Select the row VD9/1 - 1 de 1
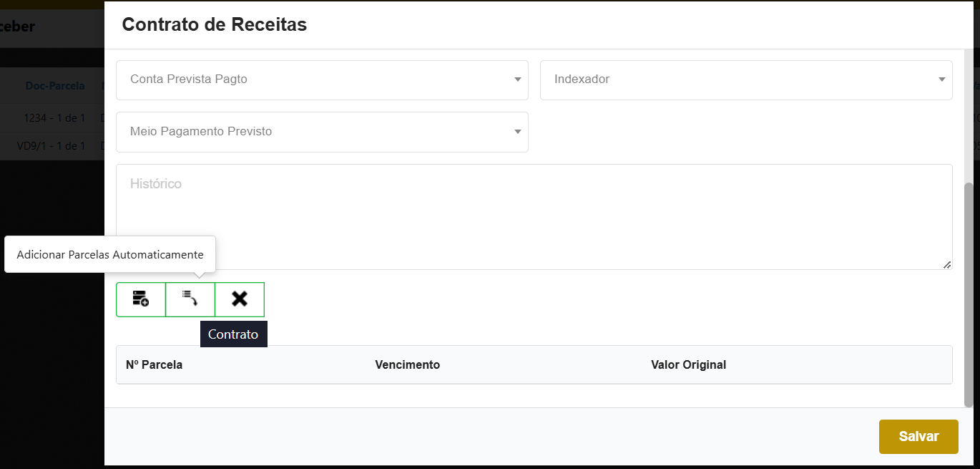Image resolution: width=980 pixels, height=469 pixels. tap(51, 146)
